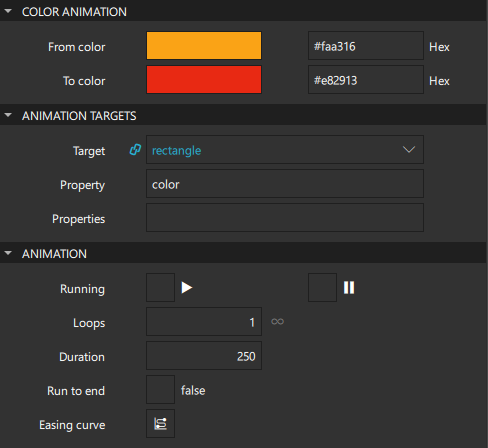Open the Target dropdown showing rectangle

coord(285,150)
